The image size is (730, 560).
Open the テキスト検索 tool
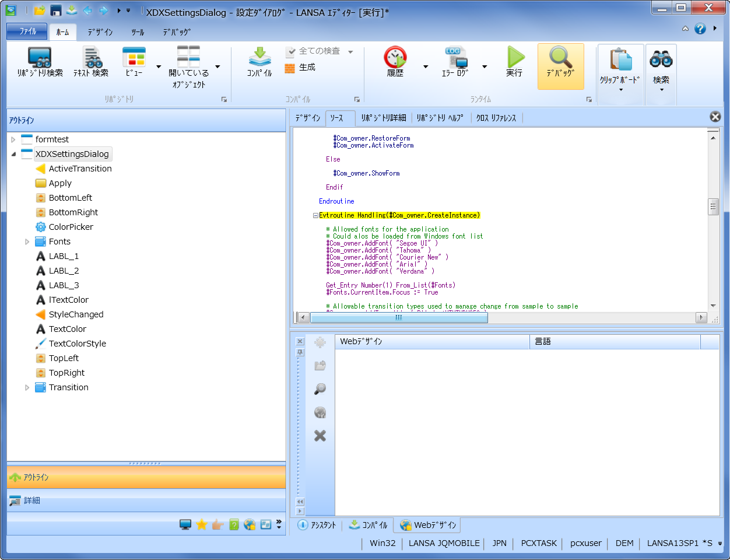pos(91,58)
